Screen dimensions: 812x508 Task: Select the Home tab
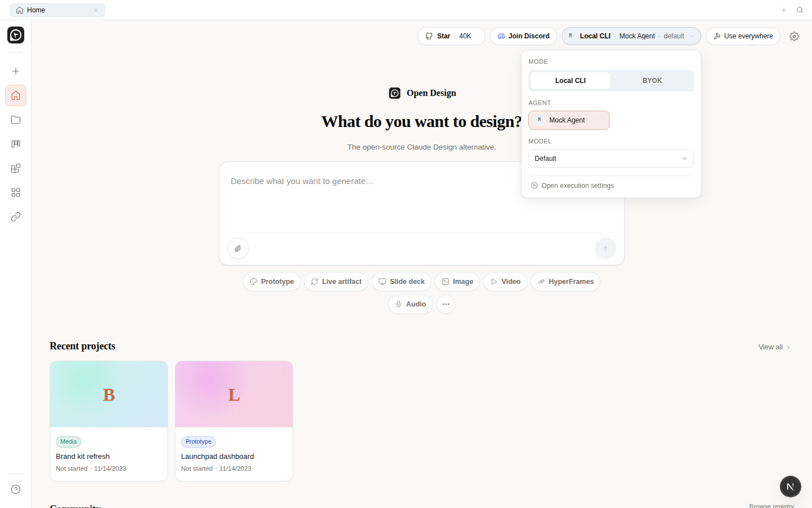pyautogui.click(x=58, y=10)
